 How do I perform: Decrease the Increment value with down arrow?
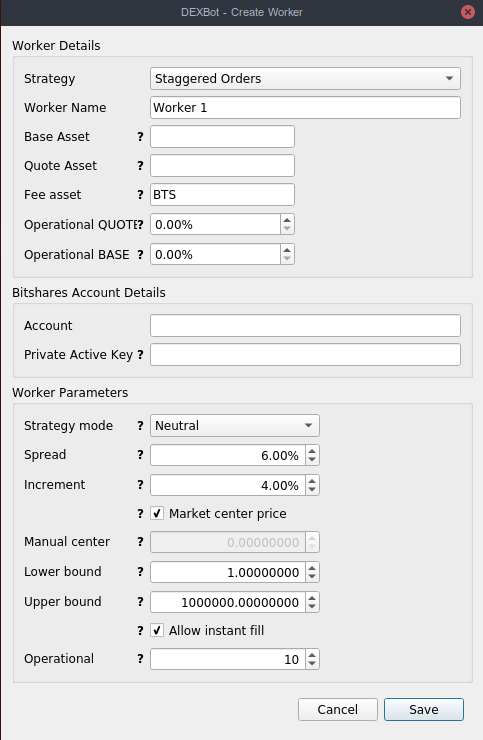click(x=312, y=490)
